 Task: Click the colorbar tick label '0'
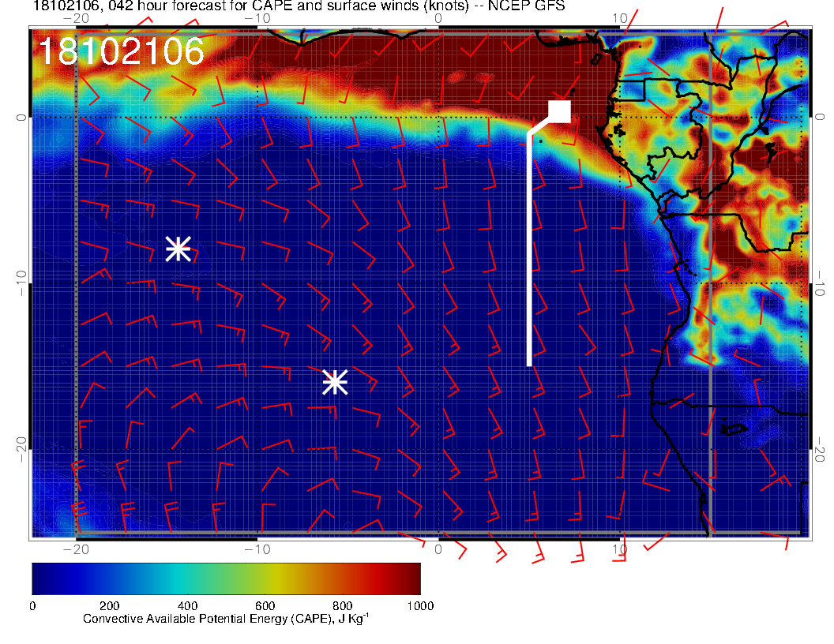point(32,606)
